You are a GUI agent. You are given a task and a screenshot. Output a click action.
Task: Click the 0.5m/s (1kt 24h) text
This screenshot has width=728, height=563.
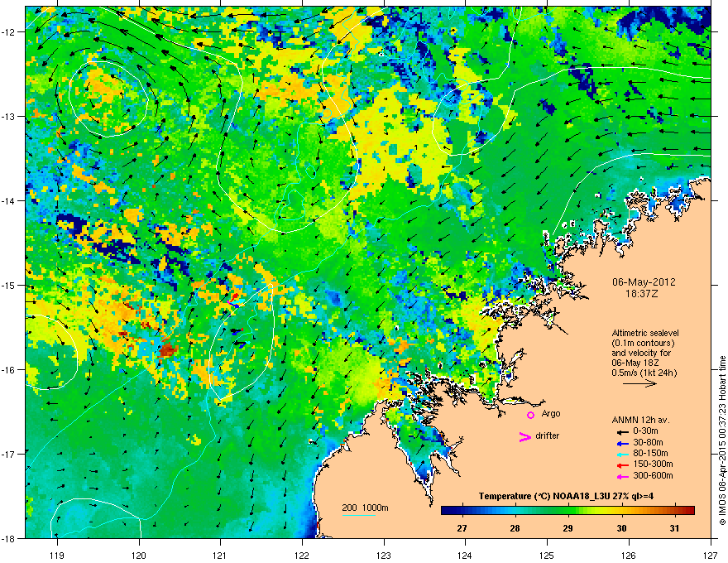point(644,373)
